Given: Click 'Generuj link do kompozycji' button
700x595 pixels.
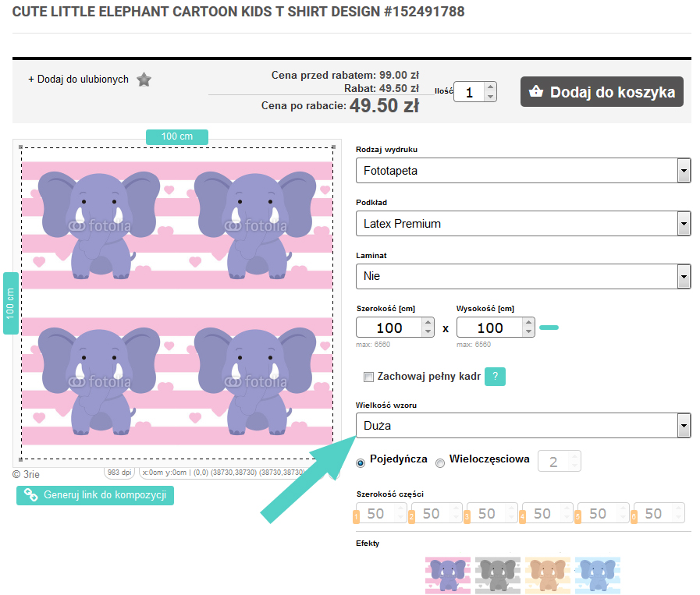Looking at the screenshot, I should pos(95,495).
